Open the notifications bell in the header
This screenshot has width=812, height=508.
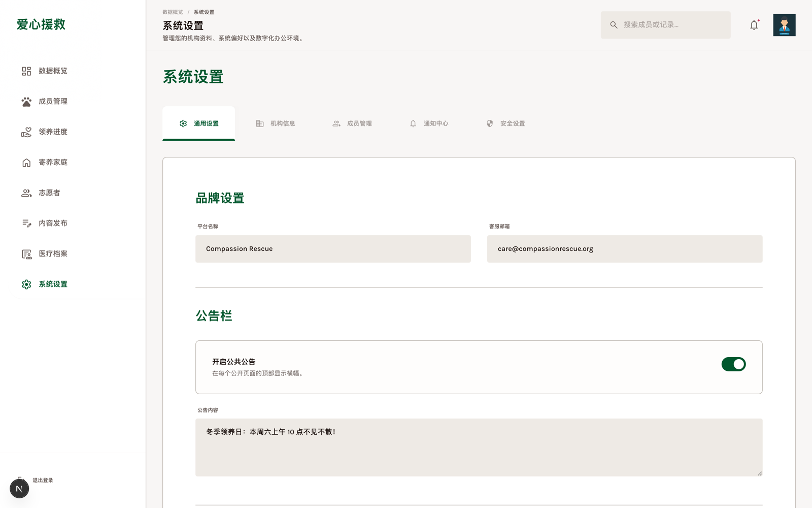[754, 25]
